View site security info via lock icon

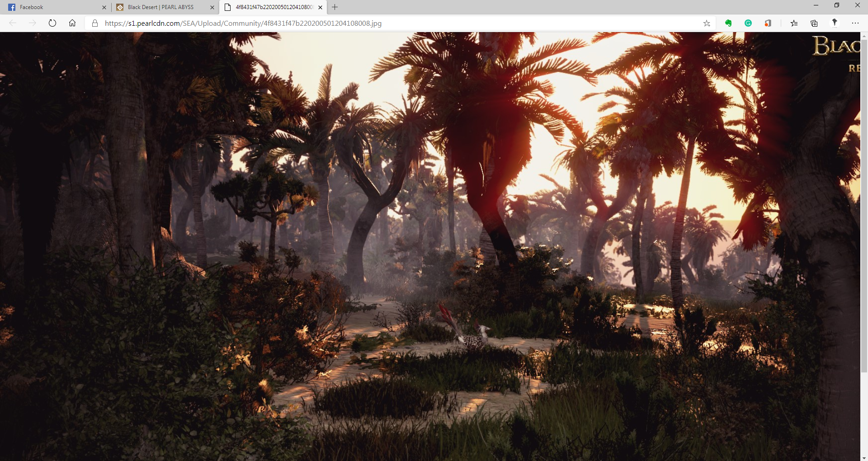coord(95,23)
